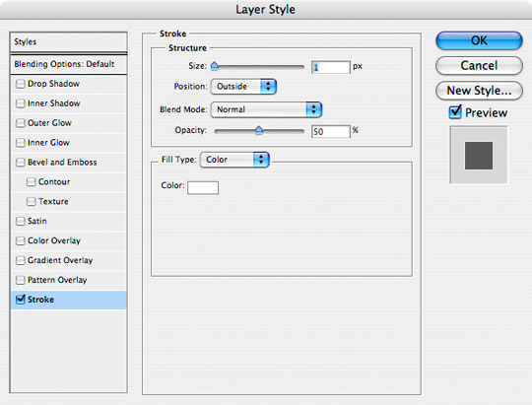Viewport: 532px width, 405px height.
Task: Enable the Texture sub-option checkbox
Action: [31, 202]
